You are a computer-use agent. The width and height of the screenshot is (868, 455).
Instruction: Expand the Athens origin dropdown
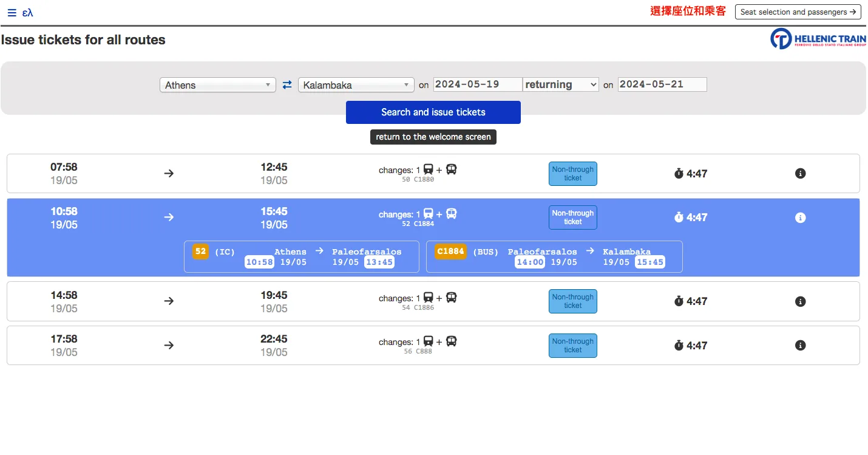point(217,85)
